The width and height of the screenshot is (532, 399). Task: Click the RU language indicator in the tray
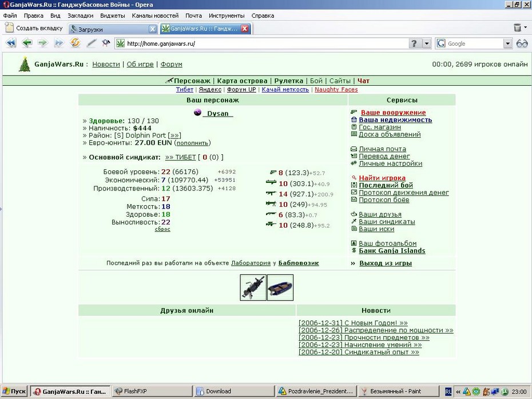pyautogui.click(x=448, y=392)
